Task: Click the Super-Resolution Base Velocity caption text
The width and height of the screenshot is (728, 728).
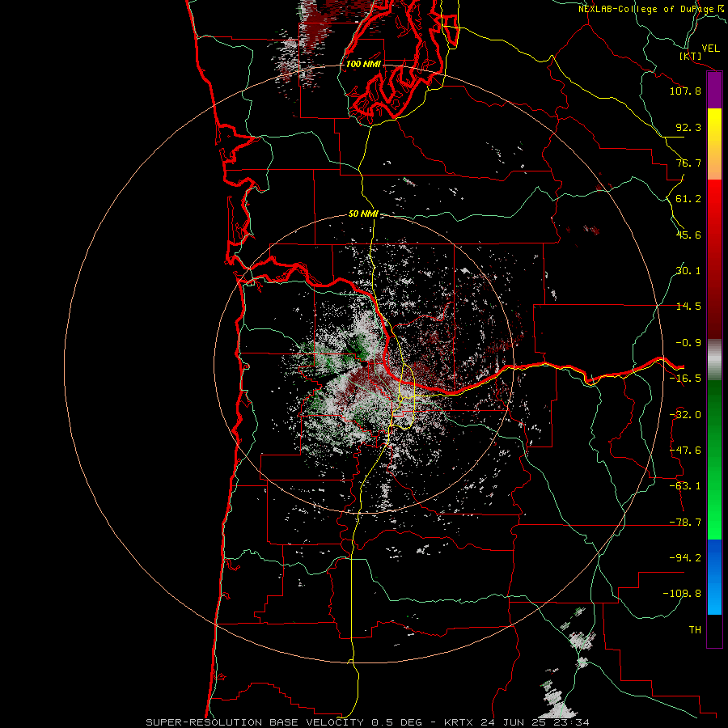Action: coord(368,722)
